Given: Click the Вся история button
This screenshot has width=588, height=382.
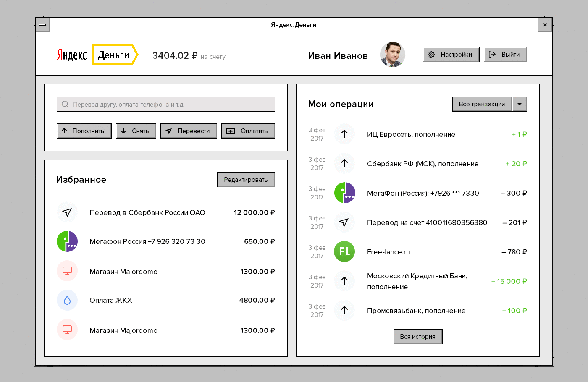Looking at the screenshot, I should coord(418,337).
